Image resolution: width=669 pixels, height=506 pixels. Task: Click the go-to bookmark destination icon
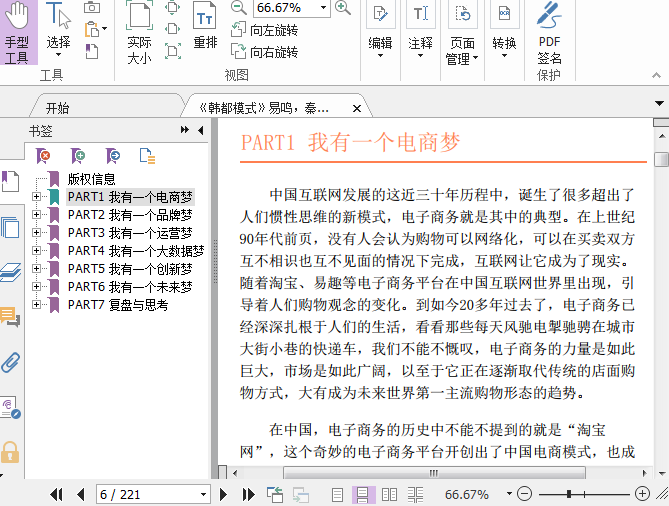[113, 156]
